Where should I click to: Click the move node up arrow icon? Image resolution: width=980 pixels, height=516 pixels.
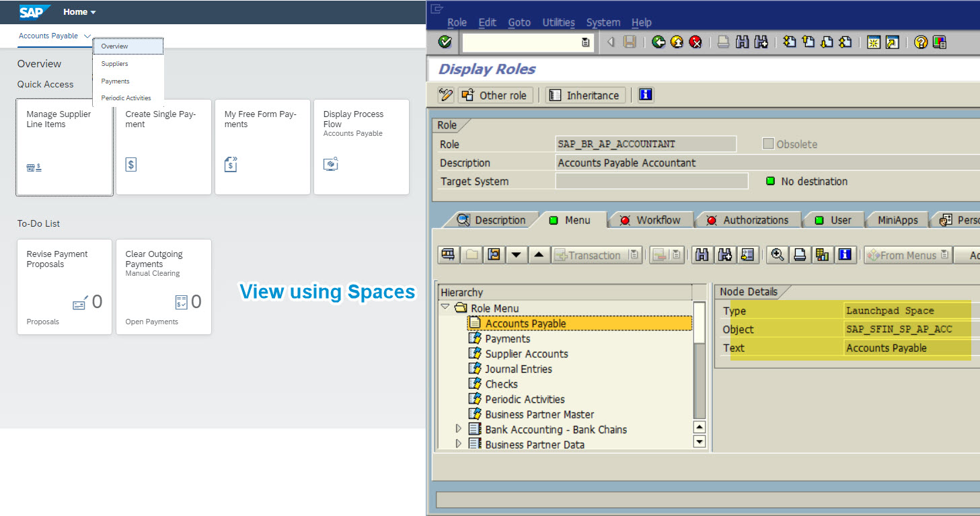click(x=538, y=255)
